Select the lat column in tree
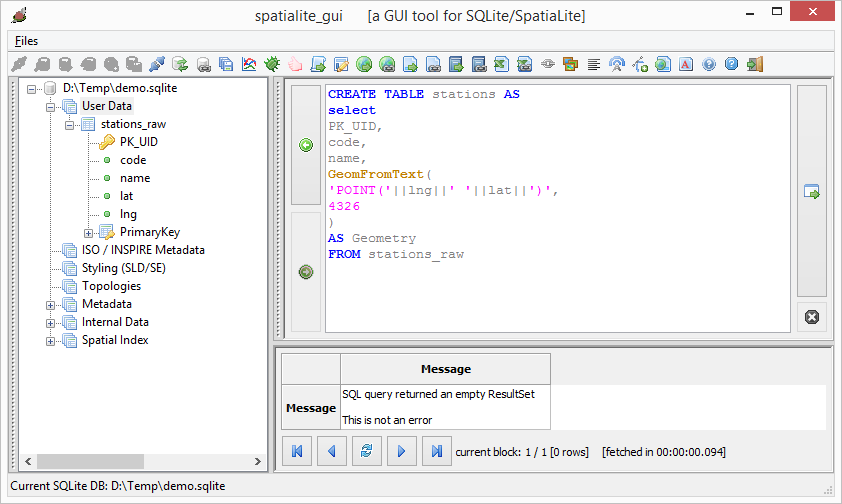The height and width of the screenshot is (504, 842). coord(126,196)
